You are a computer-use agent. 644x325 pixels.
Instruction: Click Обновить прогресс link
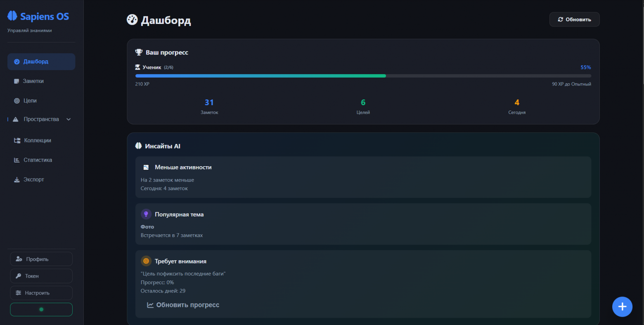point(183,305)
